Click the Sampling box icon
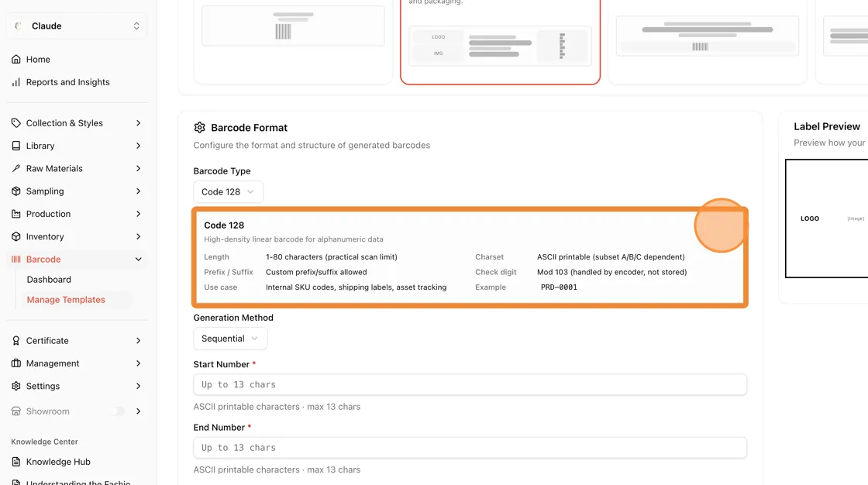The image size is (868, 485). click(16, 191)
